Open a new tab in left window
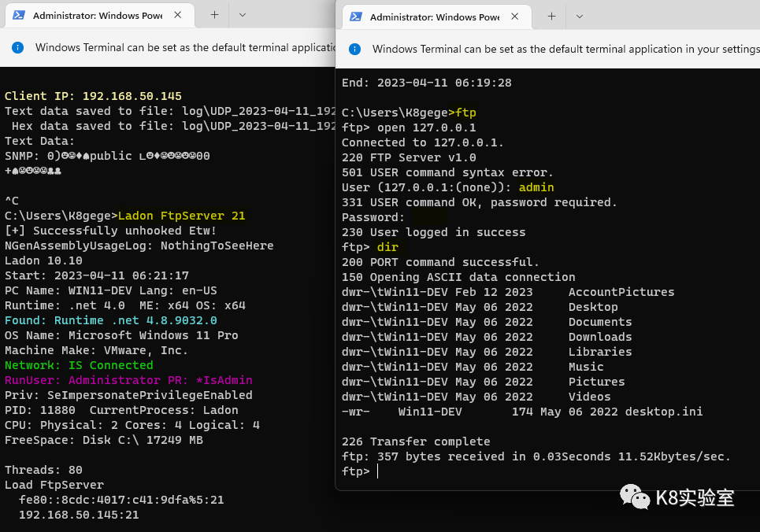The height and width of the screenshot is (532, 760). coord(214,15)
